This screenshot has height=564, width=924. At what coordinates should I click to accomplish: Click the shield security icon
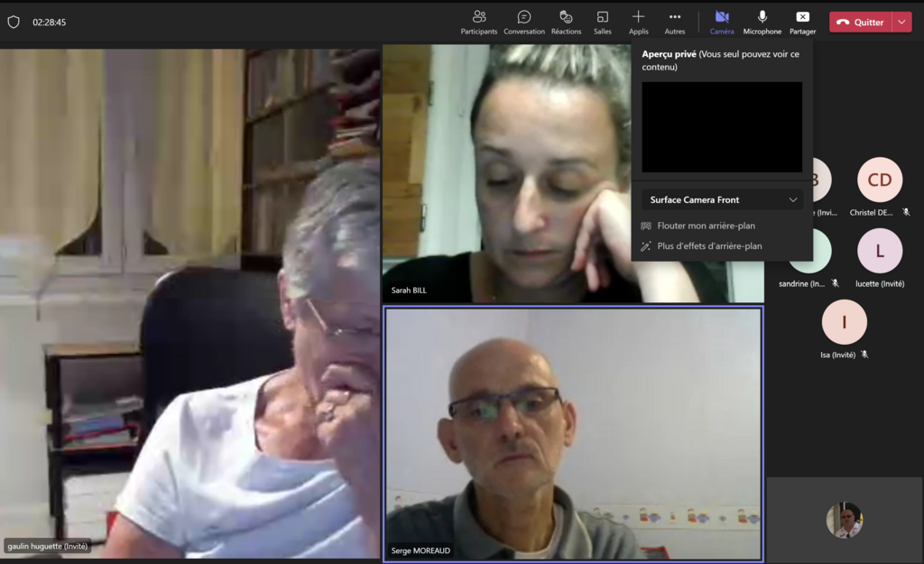point(14,22)
